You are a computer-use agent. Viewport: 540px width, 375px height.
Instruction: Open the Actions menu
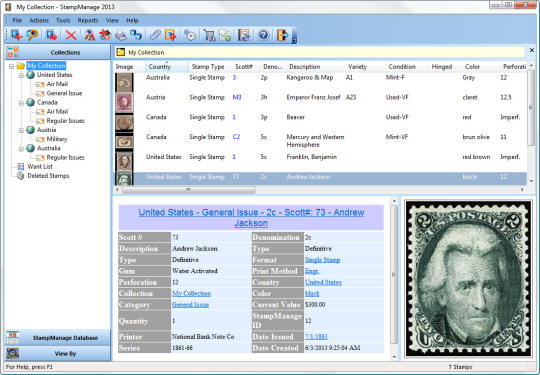[39, 20]
